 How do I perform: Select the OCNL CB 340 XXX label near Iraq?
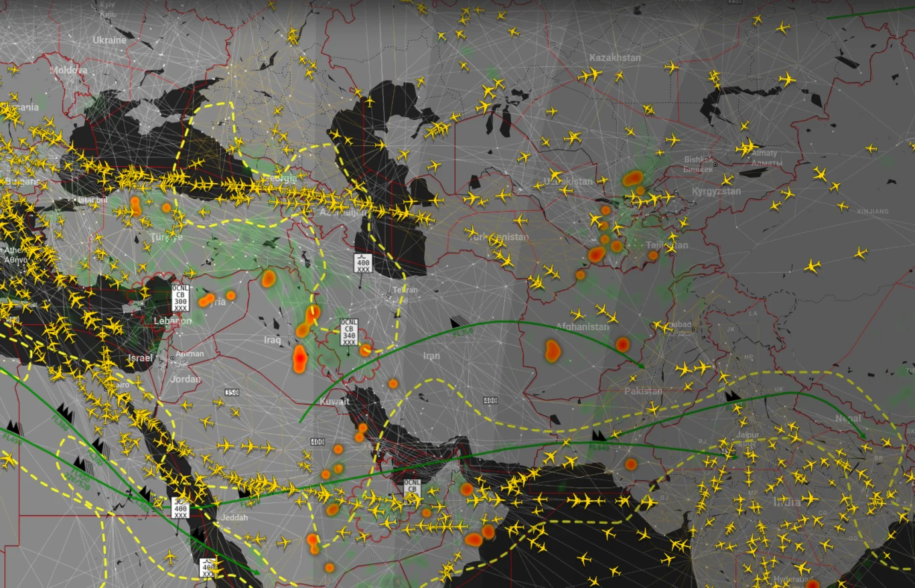click(x=349, y=332)
